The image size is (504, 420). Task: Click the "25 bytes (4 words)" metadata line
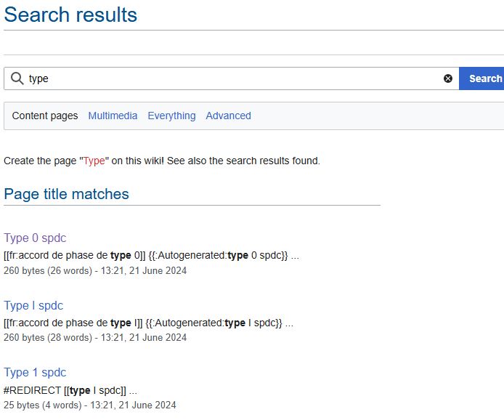pos(90,405)
